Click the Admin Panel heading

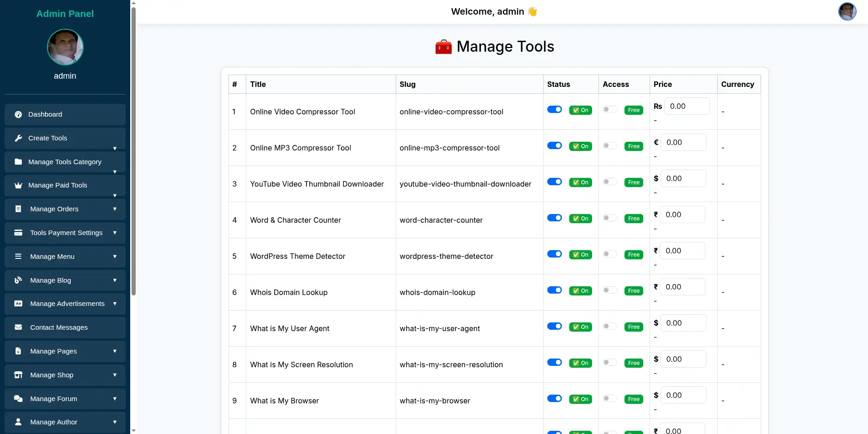[x=65, y=14]
